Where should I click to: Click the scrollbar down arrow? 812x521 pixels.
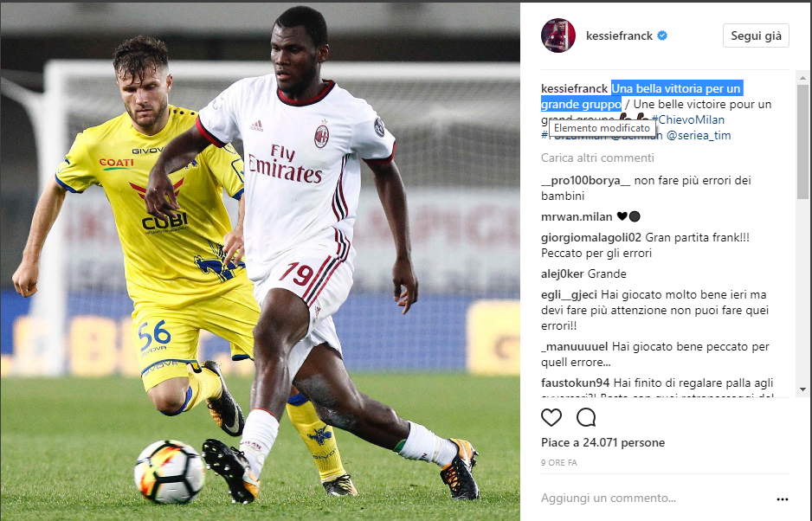pyautogui.click(x=802, y=389)
